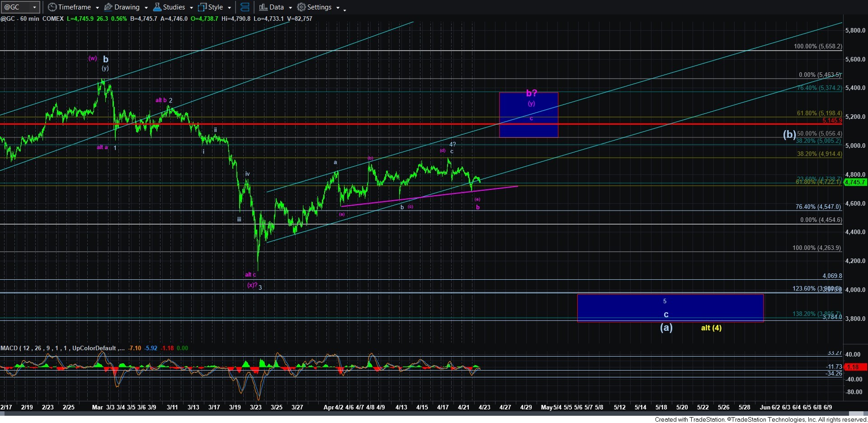Expand the Drawing dropdown arrow
The height and width of the screenshot is (423, 868).
pos(146,8)
